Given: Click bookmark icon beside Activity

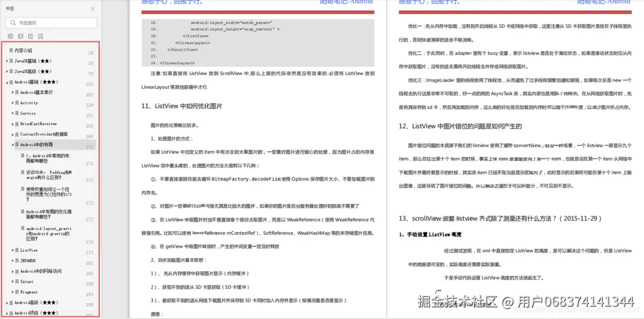Looking at the screenshot, I should 17,103.
